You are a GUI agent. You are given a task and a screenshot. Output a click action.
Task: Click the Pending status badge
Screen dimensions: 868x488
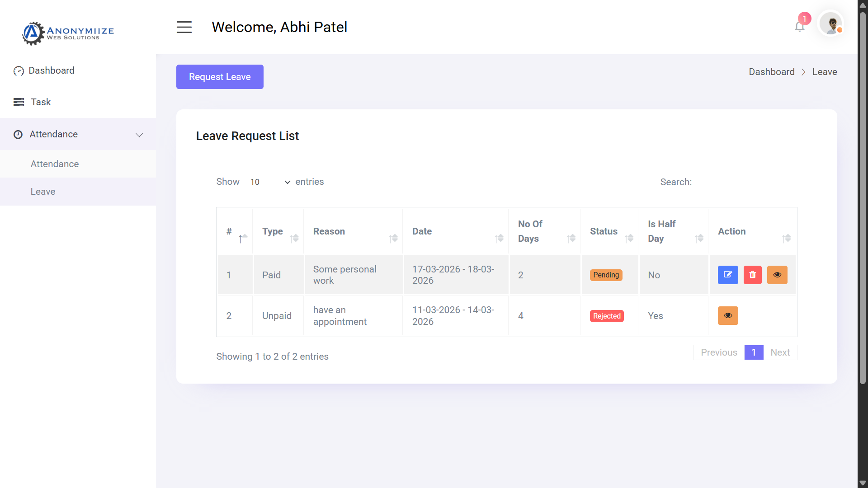[x=606, y=275]
